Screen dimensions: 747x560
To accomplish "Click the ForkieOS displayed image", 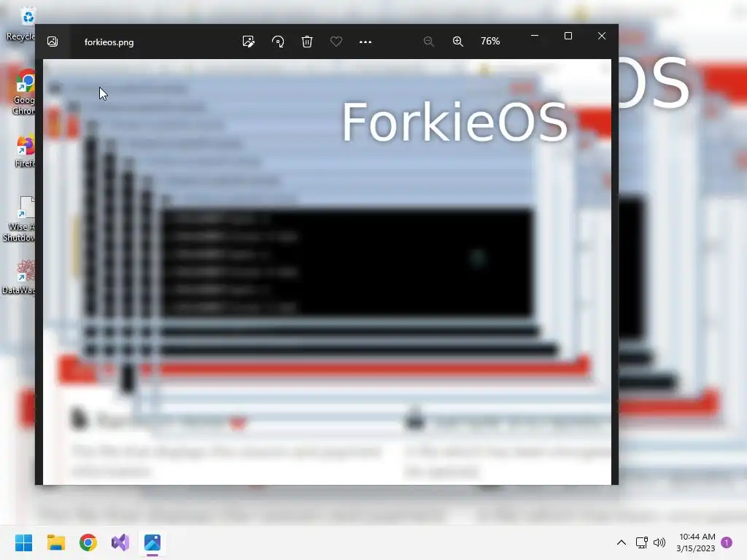I will [327, 272].
